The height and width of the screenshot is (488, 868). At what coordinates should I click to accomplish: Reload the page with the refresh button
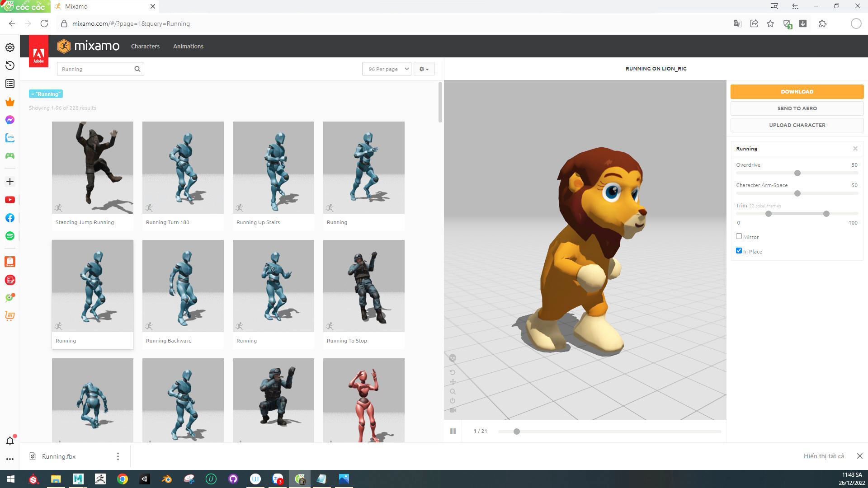click(44, 23)
